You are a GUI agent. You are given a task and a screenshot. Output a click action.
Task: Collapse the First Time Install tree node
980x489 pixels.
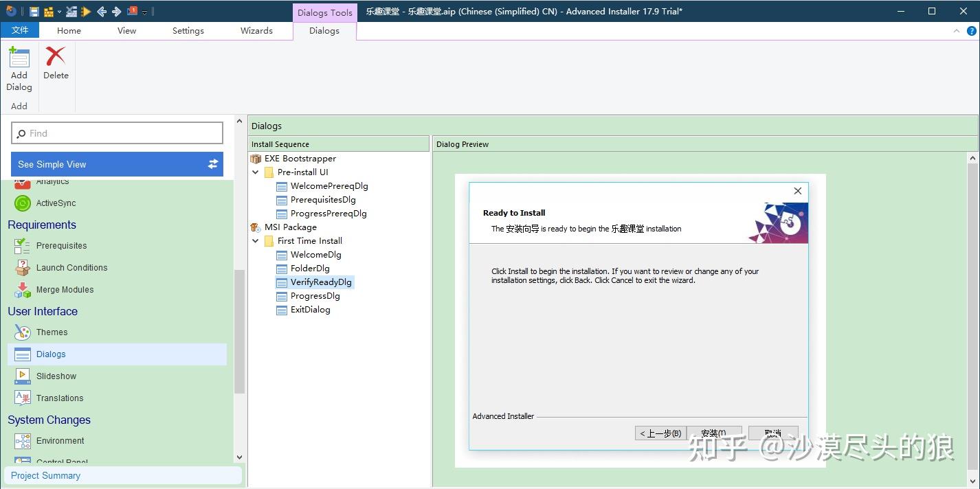256,241
